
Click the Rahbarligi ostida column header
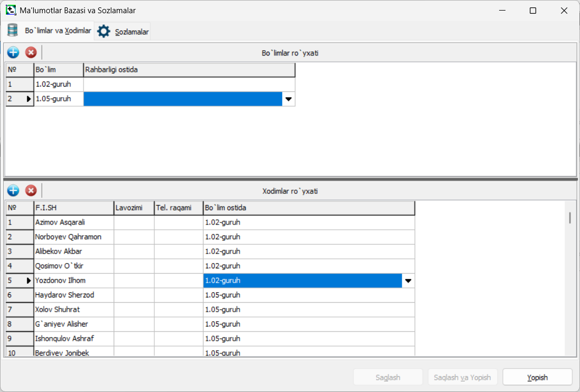tap(189, 70)
